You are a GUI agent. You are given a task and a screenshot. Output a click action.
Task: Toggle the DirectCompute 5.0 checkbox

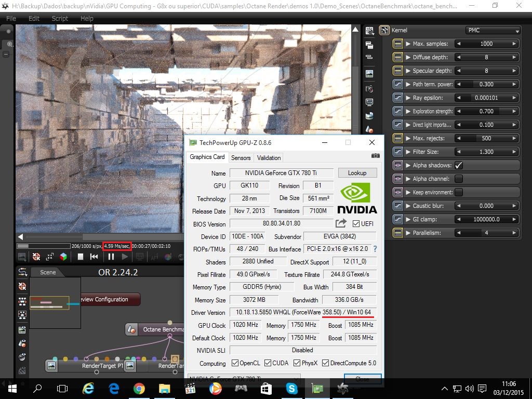coord(325,363)
